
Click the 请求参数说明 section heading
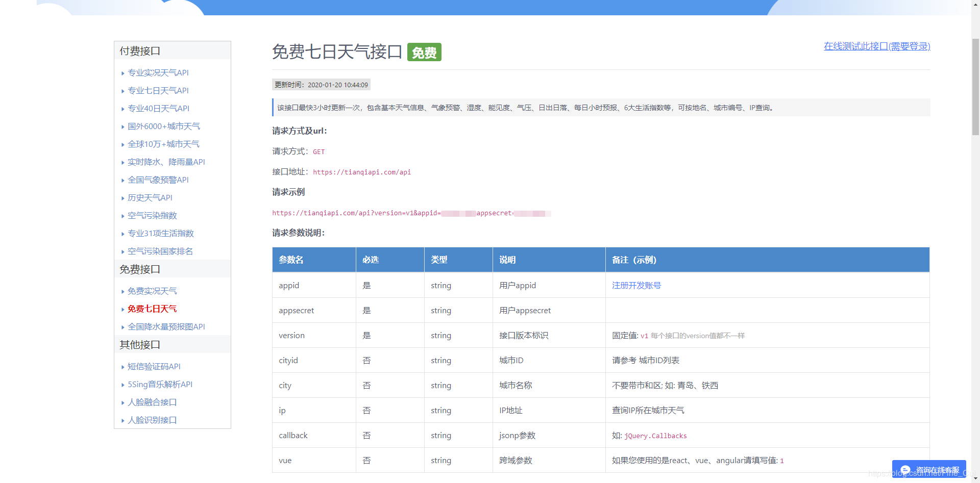299,233
